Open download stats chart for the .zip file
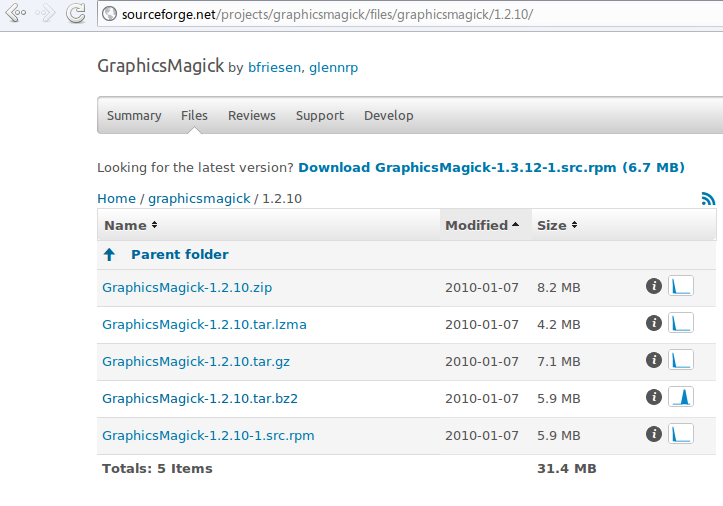The height and width of the screenshot is (506, 723). [681, 286]
